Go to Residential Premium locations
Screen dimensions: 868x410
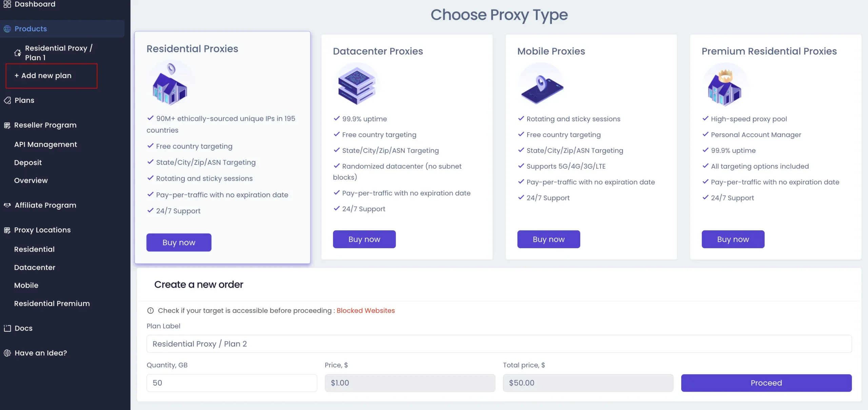[x=52, y=304]
